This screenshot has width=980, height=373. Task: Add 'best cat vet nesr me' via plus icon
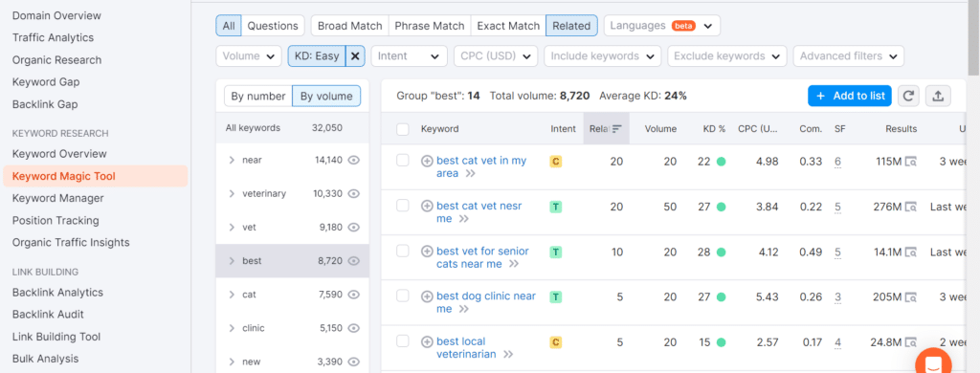coord(427,206)
